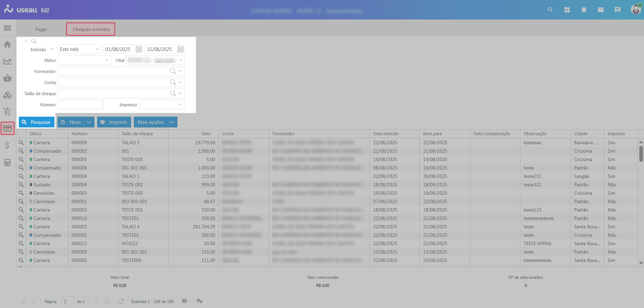Open the shopping basket sidebar module
The height and width of the screenshot is (308, 644).
[7, 78]
